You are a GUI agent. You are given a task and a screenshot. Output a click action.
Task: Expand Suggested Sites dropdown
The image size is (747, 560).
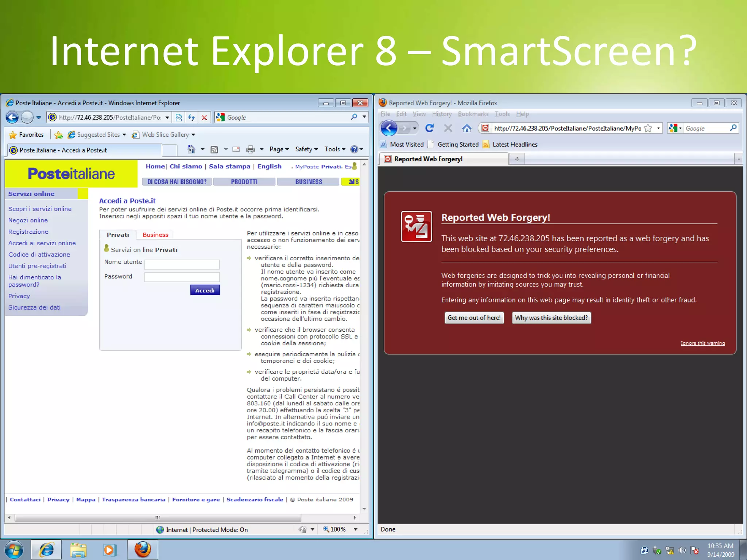[124, 135]
